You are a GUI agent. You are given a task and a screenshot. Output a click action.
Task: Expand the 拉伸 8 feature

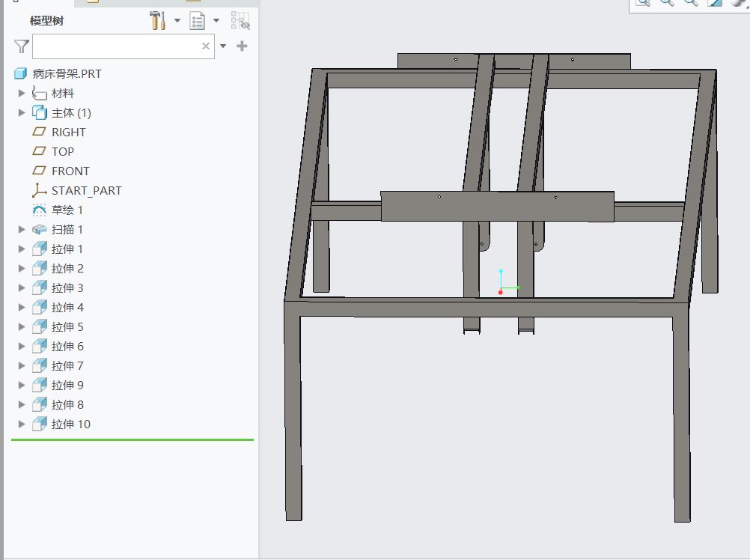click(x=22, y=404)
